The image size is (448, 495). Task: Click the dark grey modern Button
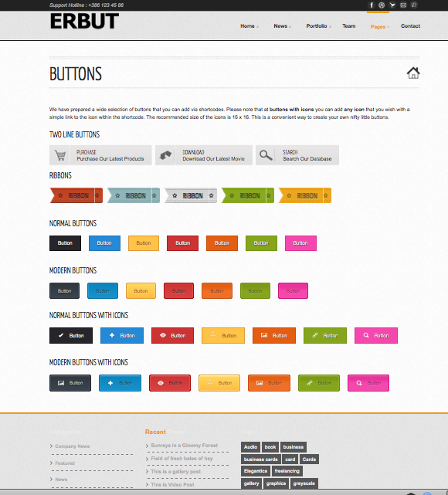point(64,291)
